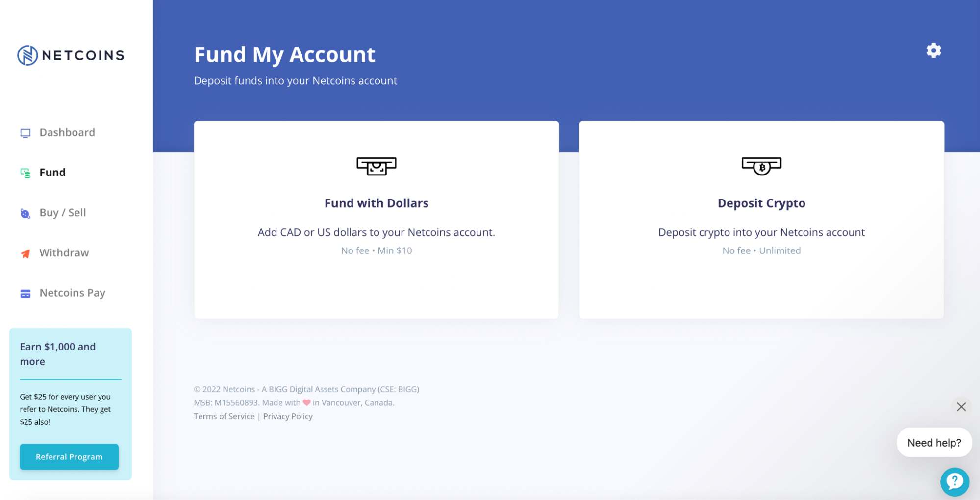Open the Terms of Service link
Image resolution: width=980 pixels, height=500 pixels.
coord(224,416)
